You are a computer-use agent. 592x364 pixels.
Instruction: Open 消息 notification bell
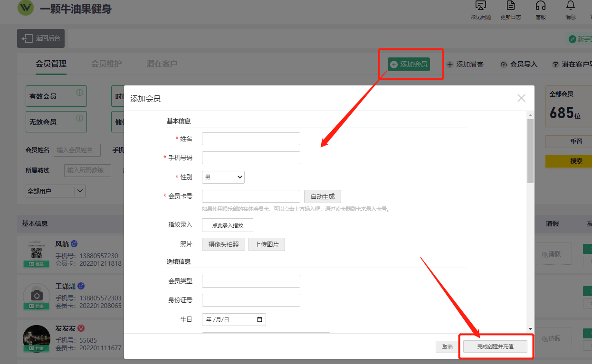pos(571,6)
